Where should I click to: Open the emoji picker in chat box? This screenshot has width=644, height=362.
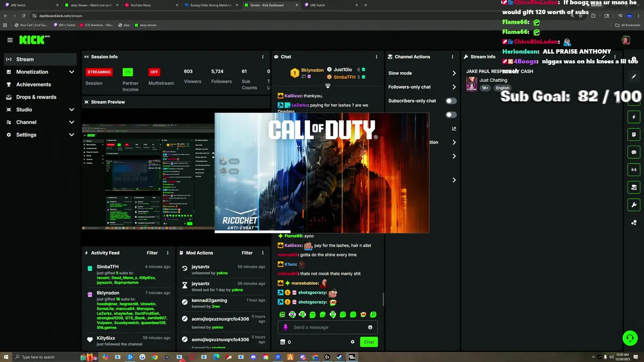tap(370, 327)
